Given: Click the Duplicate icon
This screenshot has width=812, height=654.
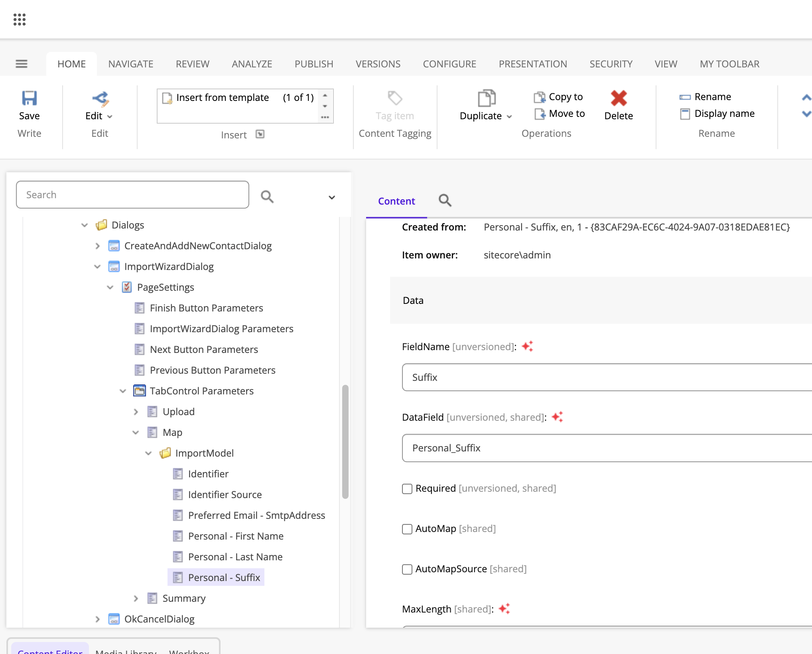Looking at the screenshot, I should click(x=487, y=98).
